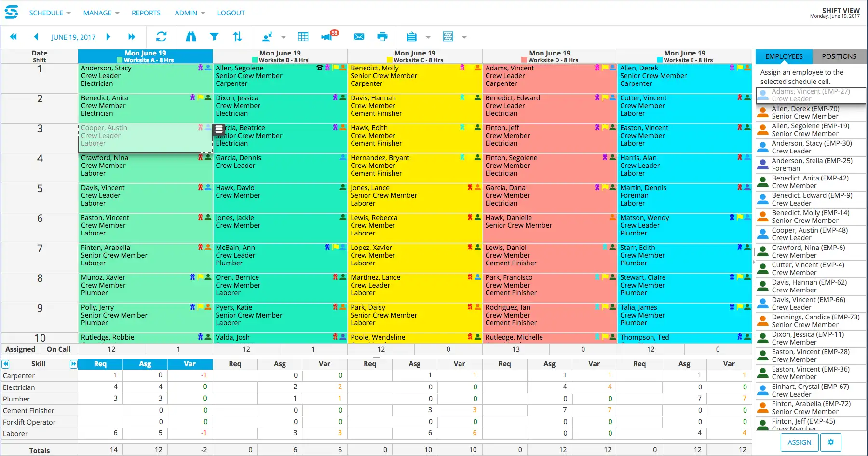Choose Allen, Derek (EMP-70) in employee list
Image resolution: width=868 pixels, height=456 pixels.
[x=811, y=112]
